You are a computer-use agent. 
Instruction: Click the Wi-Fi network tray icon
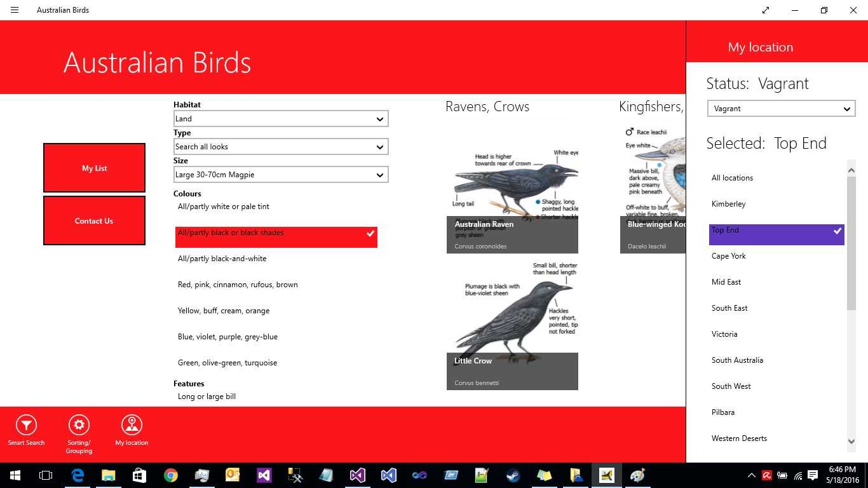pyautogui.click(x=798, y=475)
